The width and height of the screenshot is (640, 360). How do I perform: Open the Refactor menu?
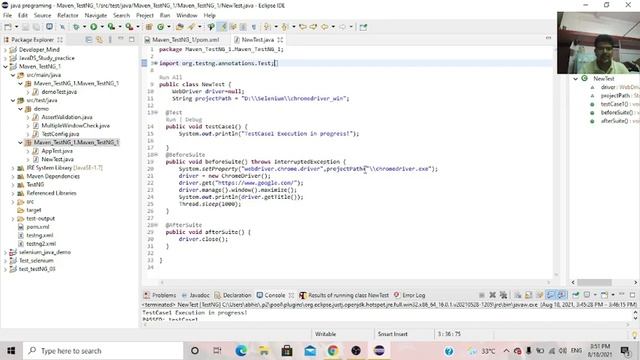point(68,16)
